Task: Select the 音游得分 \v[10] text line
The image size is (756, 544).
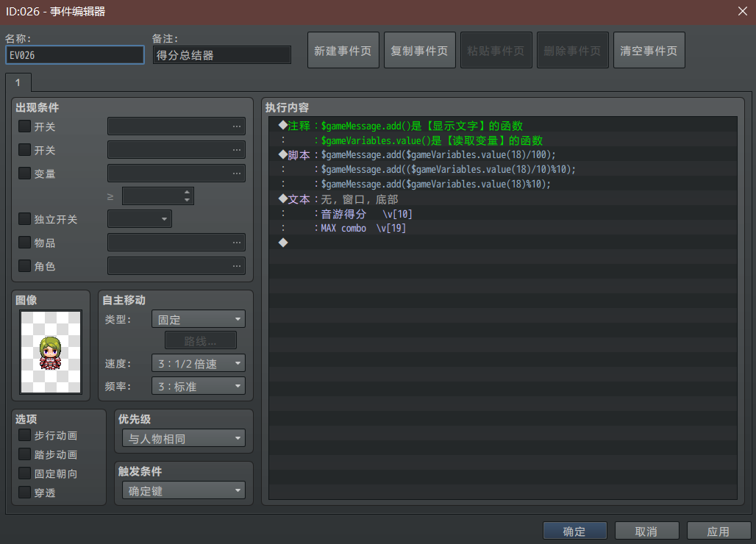Action: [x=503, y=213]
